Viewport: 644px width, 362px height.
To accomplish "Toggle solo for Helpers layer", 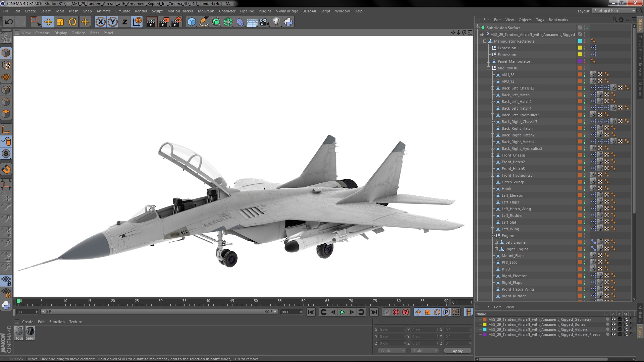I will (x=607, y=329).
